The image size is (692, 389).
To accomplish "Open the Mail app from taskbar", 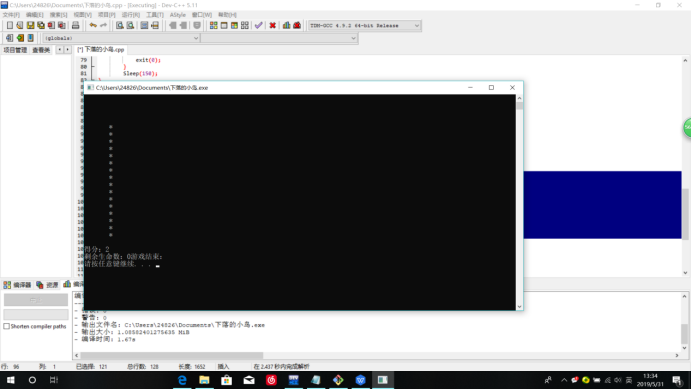I will [249, 380].
